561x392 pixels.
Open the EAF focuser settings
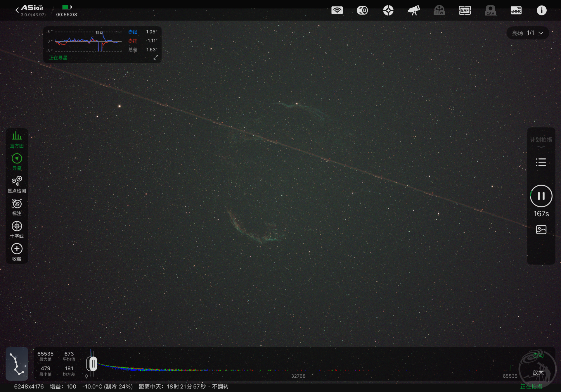[x=465, y=11]
